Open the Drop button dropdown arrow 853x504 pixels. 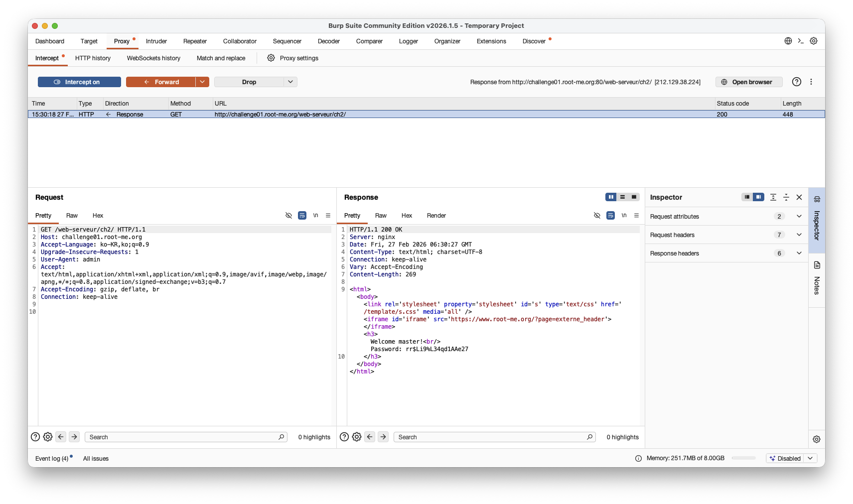point(290,82)
